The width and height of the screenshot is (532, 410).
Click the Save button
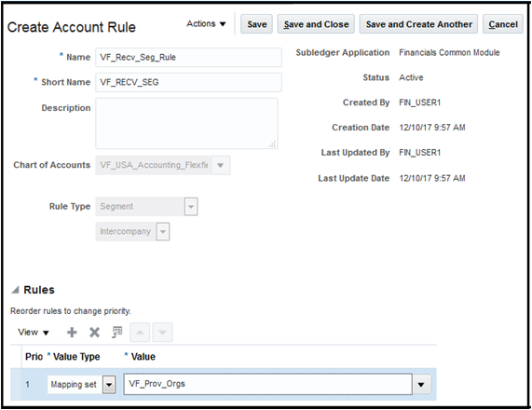click(x=256, y=24)
